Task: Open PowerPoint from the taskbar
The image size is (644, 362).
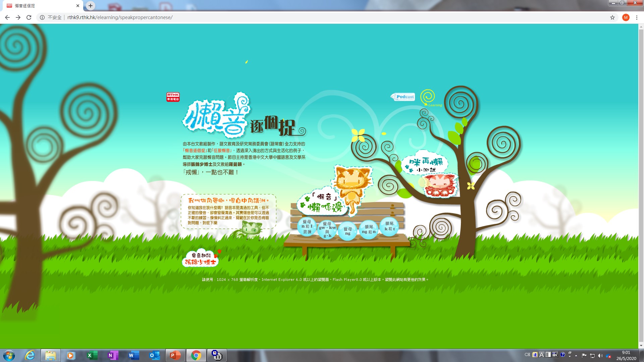Action: (x=175, y=355)
